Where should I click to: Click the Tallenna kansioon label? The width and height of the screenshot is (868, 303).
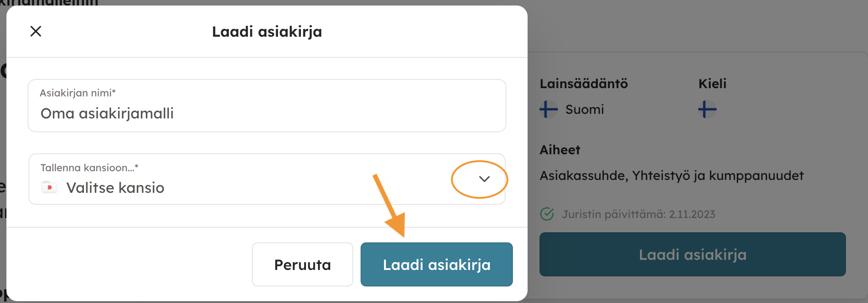click(89, 168)
